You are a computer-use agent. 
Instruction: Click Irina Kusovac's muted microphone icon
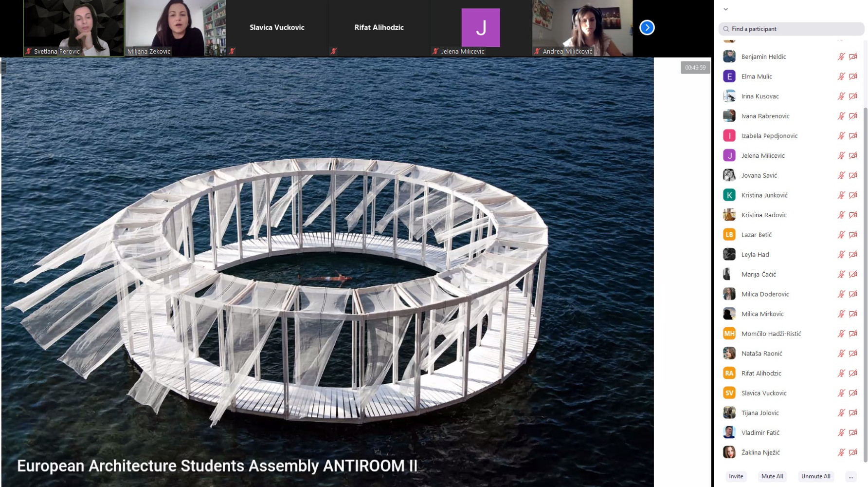(841, 96)
